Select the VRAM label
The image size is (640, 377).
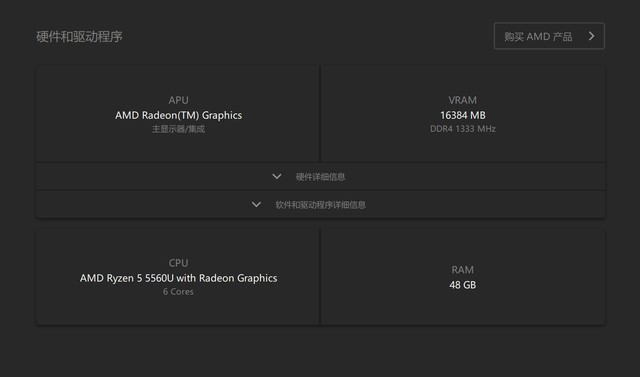click(x=462, y=100)
